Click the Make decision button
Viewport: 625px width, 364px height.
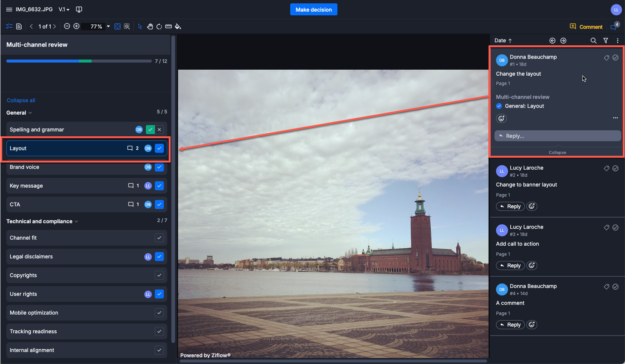point(313,10)
